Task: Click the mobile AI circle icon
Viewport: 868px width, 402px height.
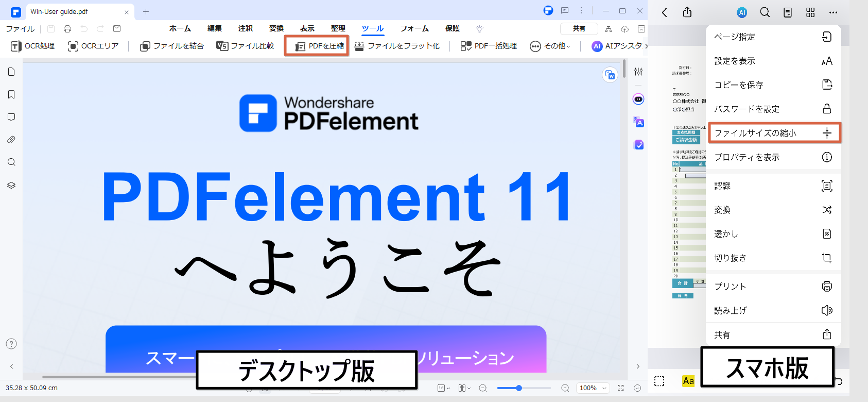Action: [x=742, y=13]
